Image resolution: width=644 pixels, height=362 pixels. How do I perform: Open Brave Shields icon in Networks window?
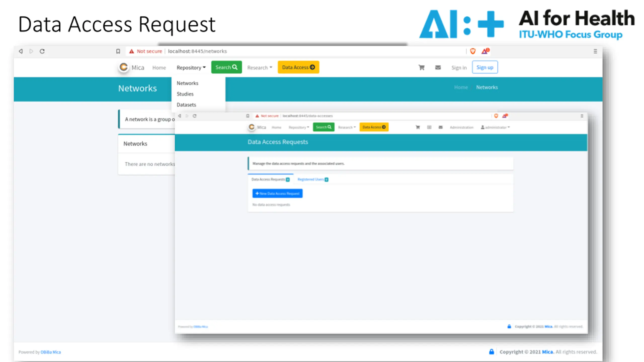473,51
